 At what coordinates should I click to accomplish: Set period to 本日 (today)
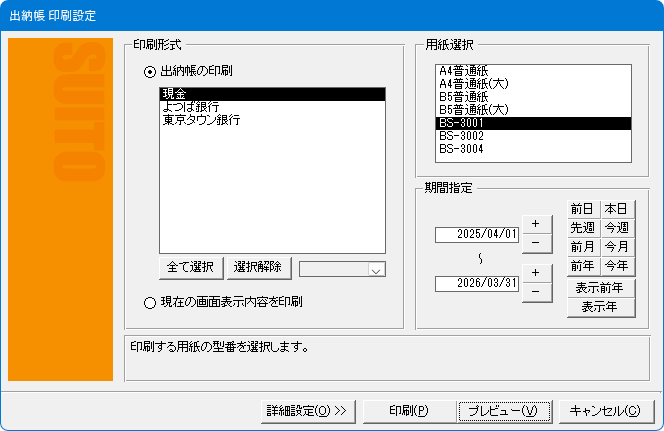617,209
